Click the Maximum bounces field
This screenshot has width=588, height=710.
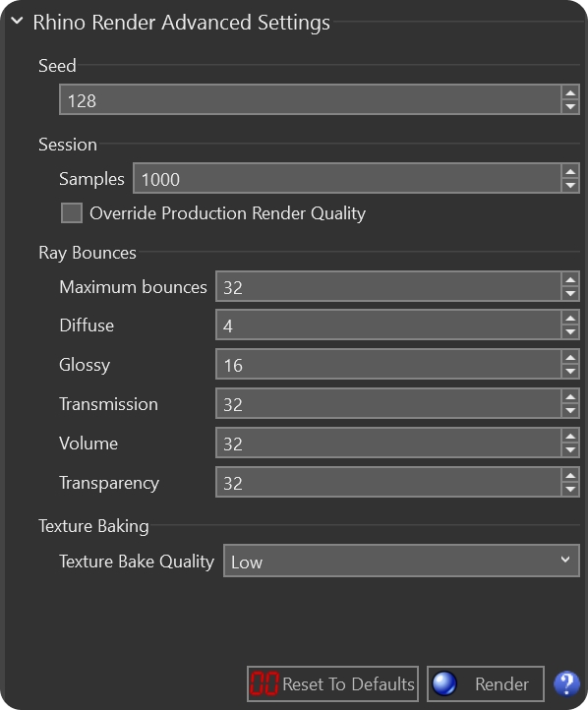click(388, 286)
